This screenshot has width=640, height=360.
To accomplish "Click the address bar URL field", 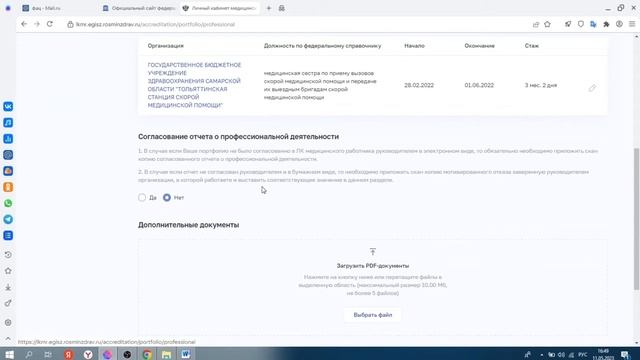I will tap(155, 24).
